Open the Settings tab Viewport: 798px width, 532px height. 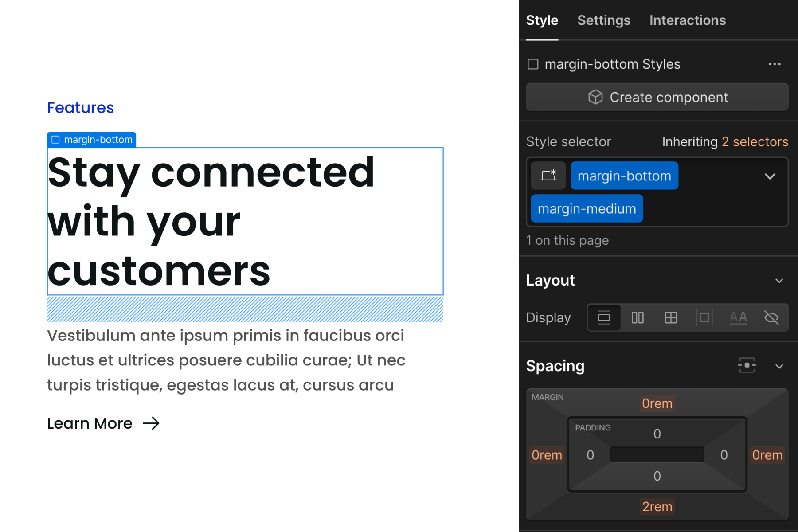(x=603, y=20)
